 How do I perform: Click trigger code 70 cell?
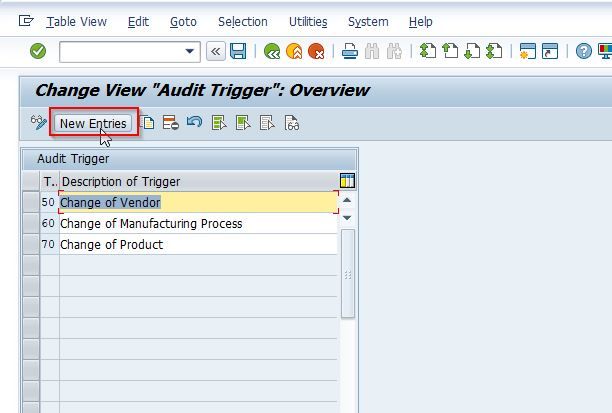point(49,244)
